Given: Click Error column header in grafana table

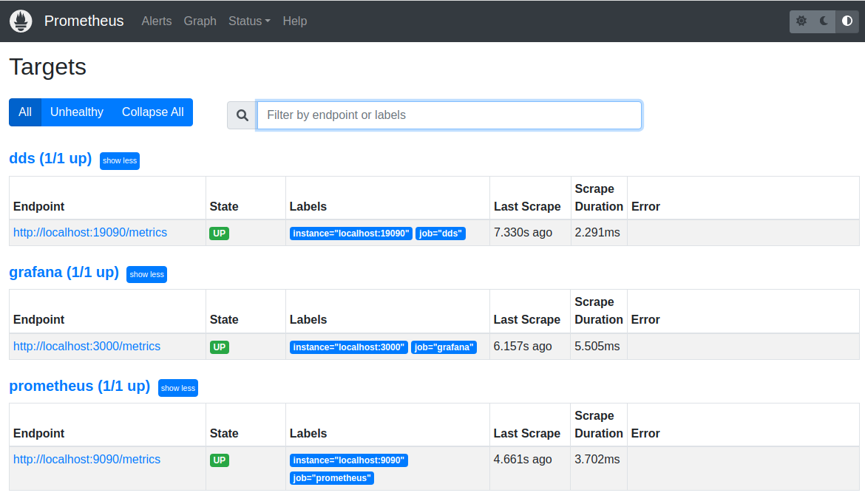Looking at the screenshot, I should coord(645,320).
